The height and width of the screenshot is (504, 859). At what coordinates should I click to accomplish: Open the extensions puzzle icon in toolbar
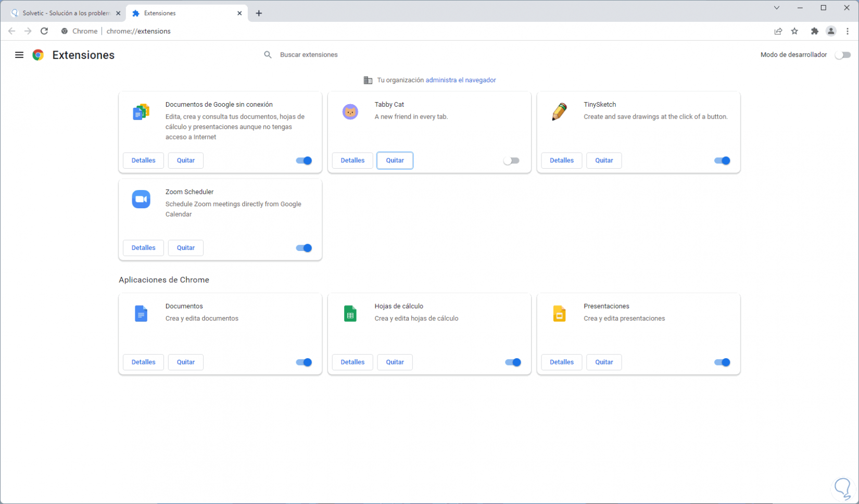[815, 31]
